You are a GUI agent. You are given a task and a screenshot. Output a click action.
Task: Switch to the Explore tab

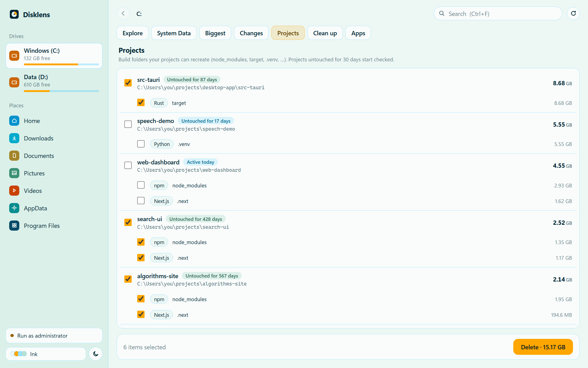[x=133, y=33]
